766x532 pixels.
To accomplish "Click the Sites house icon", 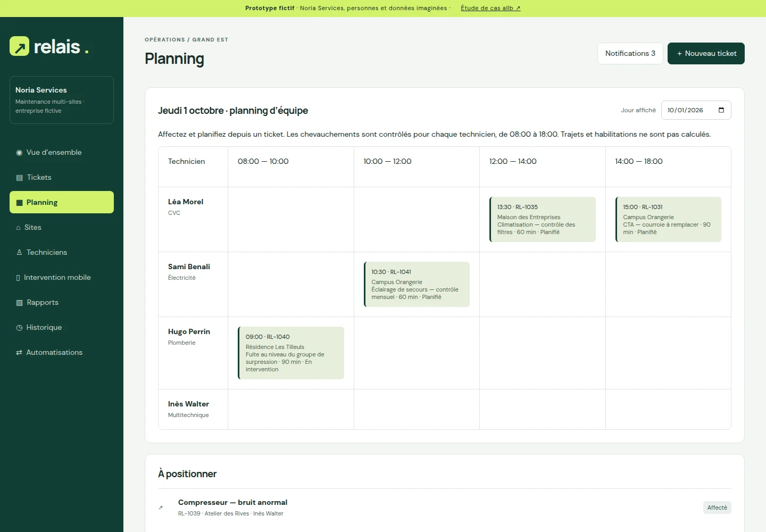I will point(19,228).
